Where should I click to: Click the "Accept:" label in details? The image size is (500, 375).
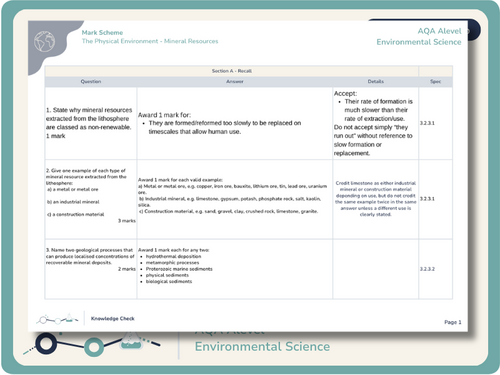[345, 94]
